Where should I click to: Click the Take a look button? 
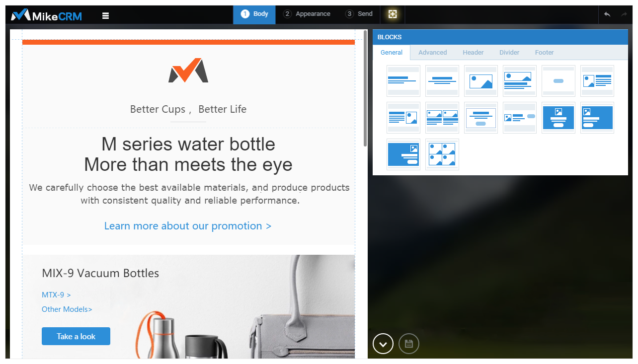76,336
